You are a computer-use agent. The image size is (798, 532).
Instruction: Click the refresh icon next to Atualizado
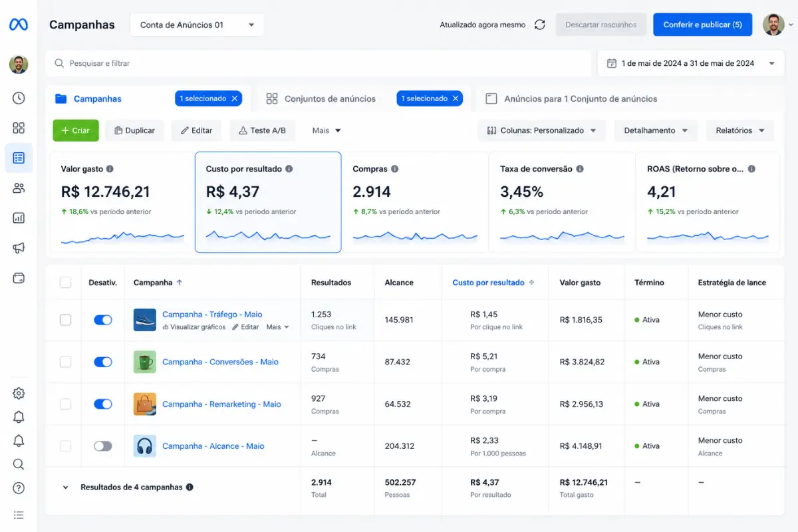click(x=540, y=25)
